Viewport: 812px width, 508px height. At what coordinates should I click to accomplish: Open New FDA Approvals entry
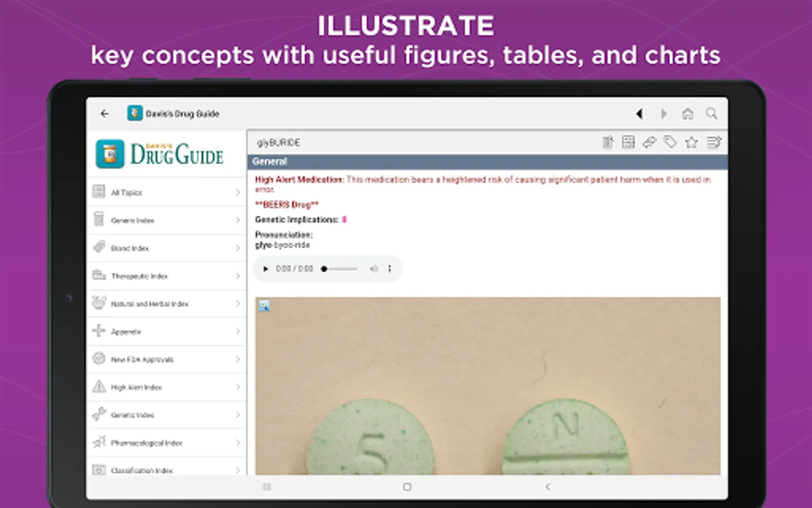pos(167,359)
